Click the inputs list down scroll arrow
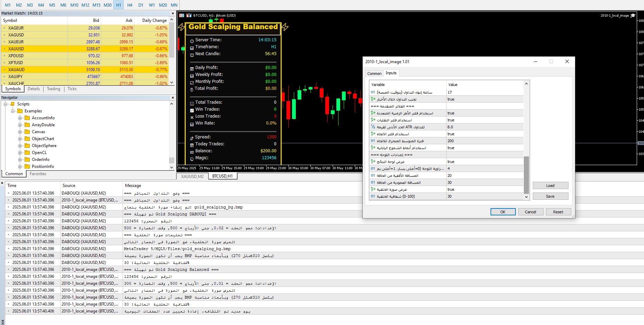The width and height of the screenshot is (644, 325). tap(526, 197)
